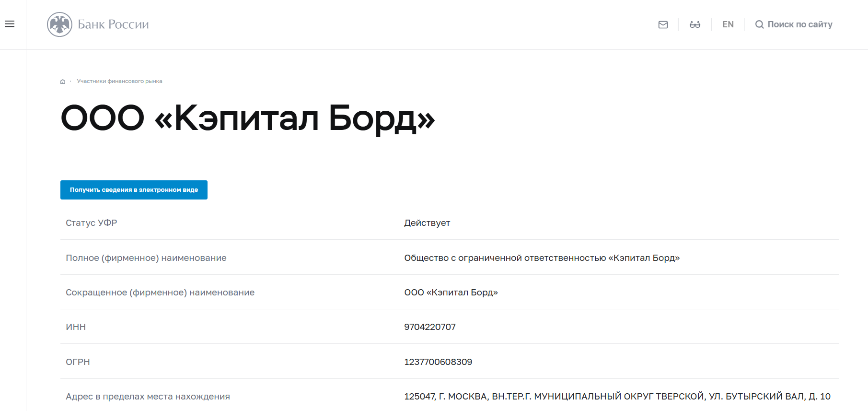
Task: Select short name value ООО «Кэпитал Борд» in table
Action: click(x=451, y=293)
